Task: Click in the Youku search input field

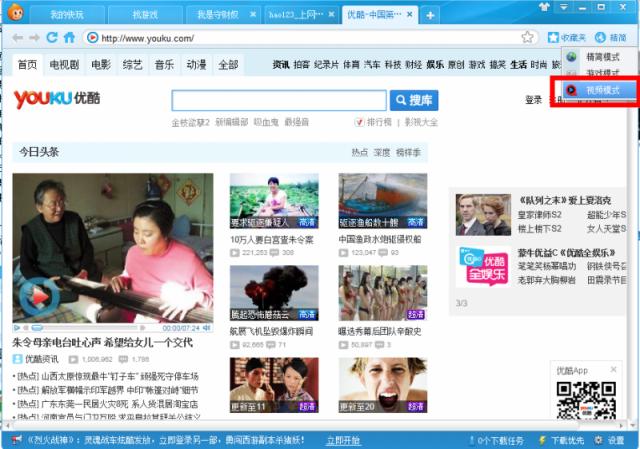Action: [279, 100]
